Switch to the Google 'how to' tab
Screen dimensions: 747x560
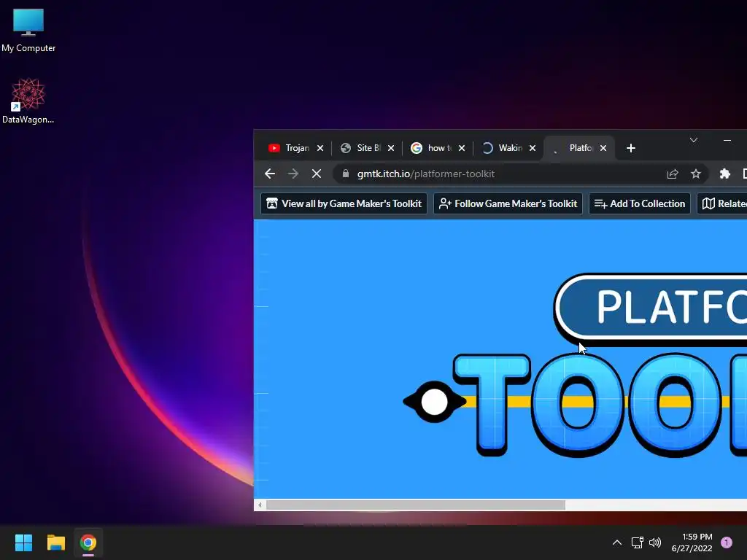(436, 148)
